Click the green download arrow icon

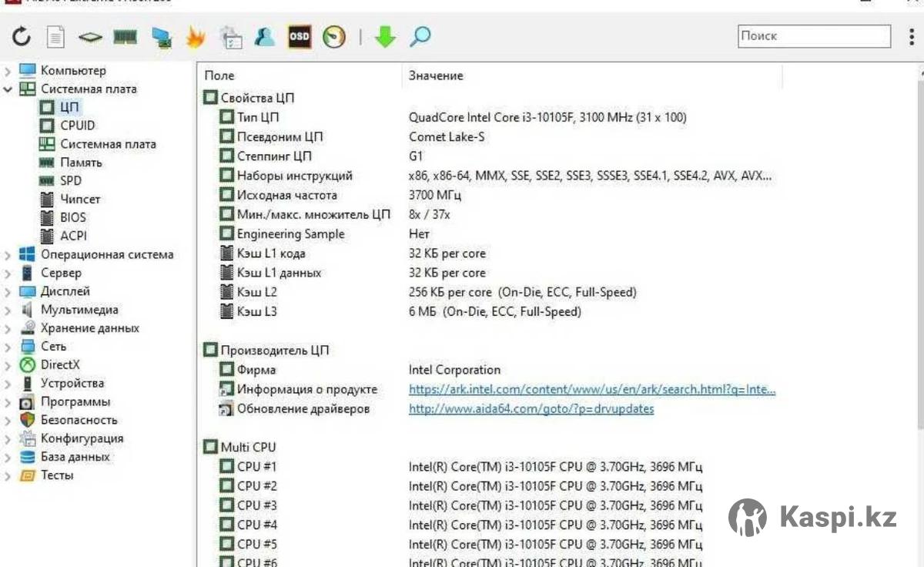385,36
